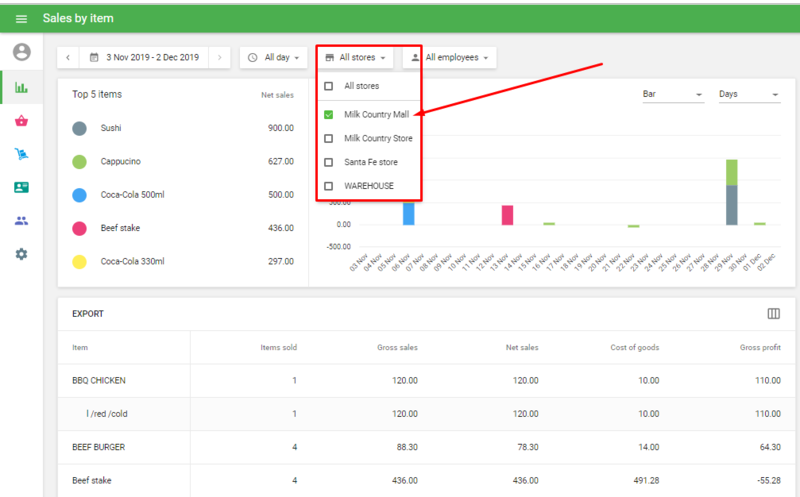
Task: Go to previous date period arrow
Action: point(68,58)
